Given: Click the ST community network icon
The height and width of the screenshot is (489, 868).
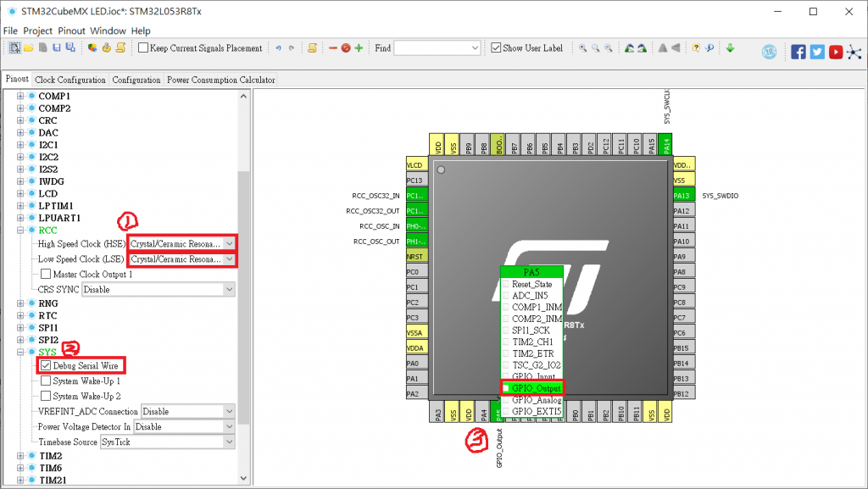Looking at the screenshot, I should click(854, 52).
